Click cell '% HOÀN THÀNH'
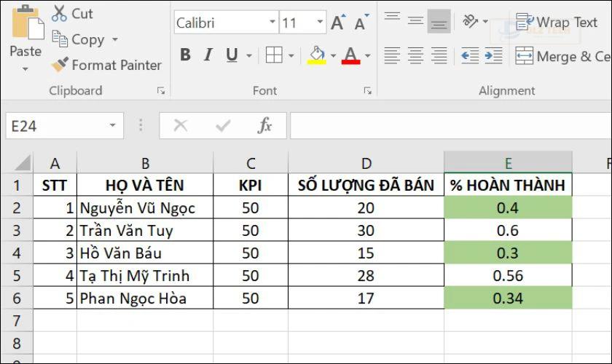 [509, 185]
